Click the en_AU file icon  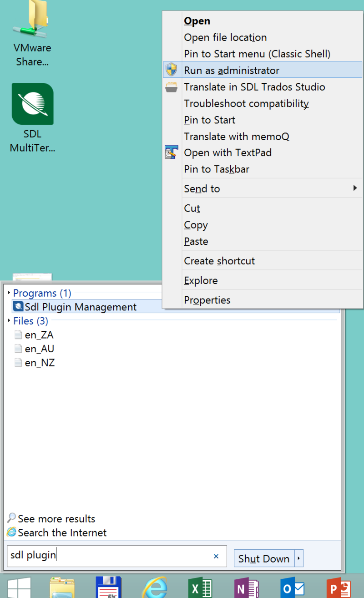point(18,349)
